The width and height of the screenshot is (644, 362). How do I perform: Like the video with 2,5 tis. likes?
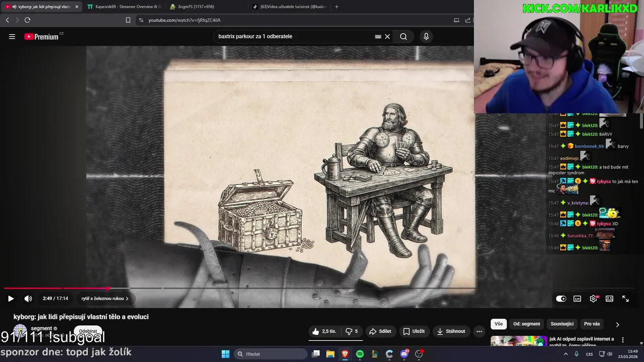click(x=324, y=331)
